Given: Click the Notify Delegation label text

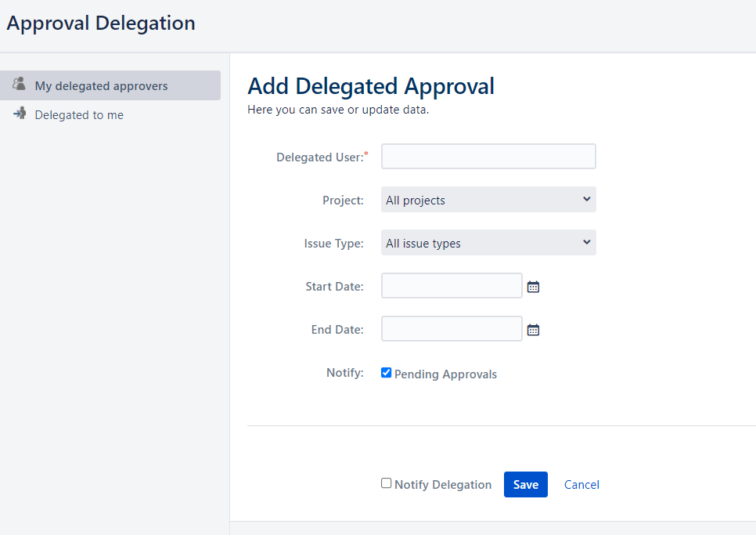Looking at the screenshot, I should click(x=443, y=485).
